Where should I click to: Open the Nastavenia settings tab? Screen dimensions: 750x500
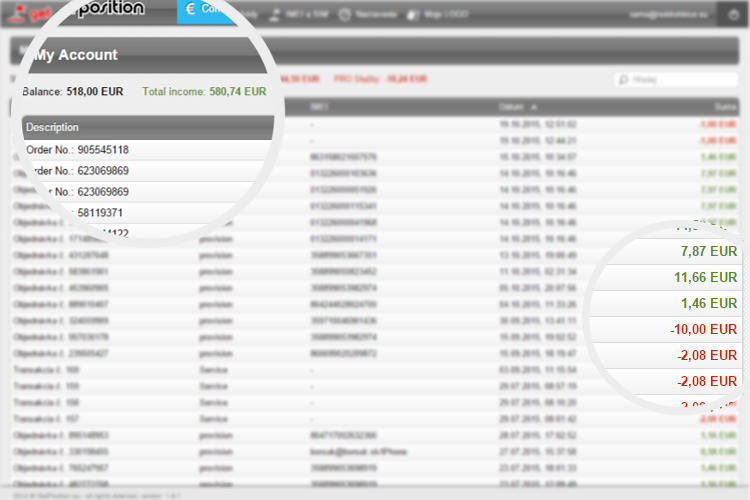[368, 14]
